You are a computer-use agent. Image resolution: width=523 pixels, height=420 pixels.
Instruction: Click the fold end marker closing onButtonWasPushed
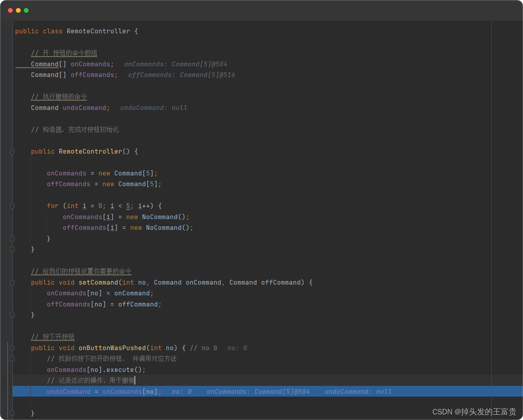(x=12, y=413)
